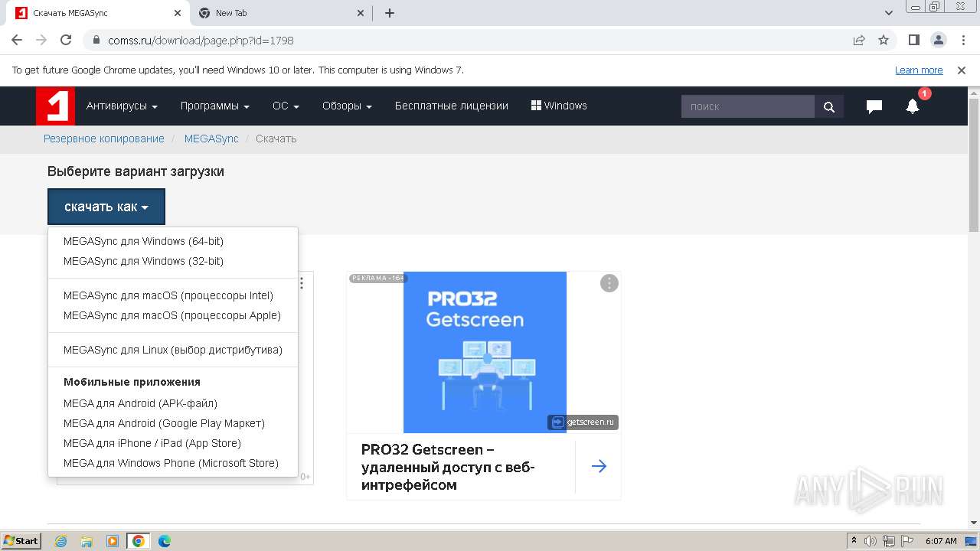Choose MEGASync для macOS (процессоры Apple)
Viewport: 980px width, 551px height.
(172, 315)
